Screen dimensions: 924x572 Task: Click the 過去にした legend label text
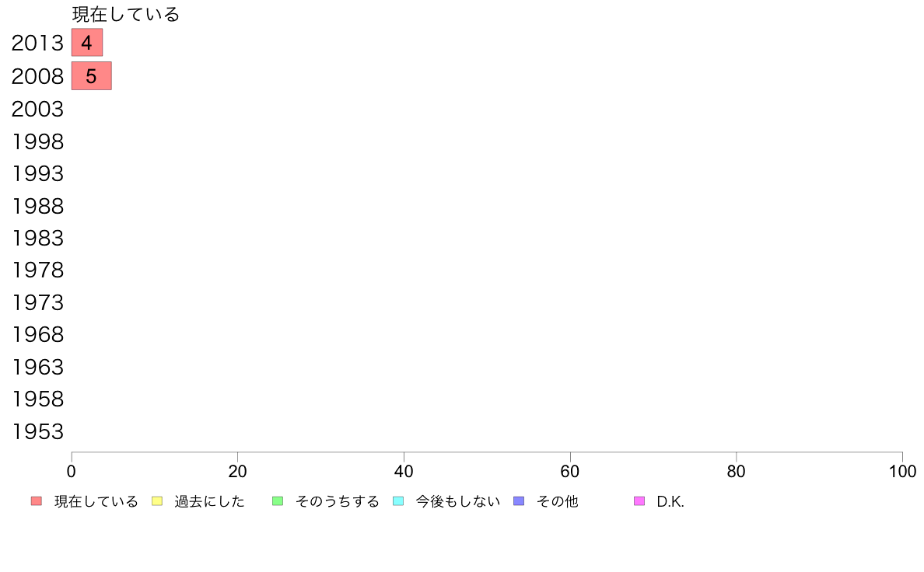click(209, 501)
